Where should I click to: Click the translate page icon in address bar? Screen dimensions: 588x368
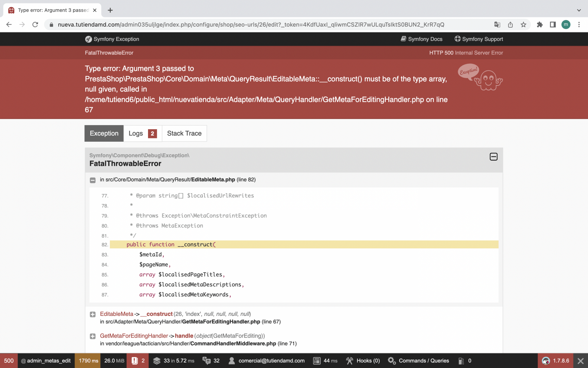(497, 25)
